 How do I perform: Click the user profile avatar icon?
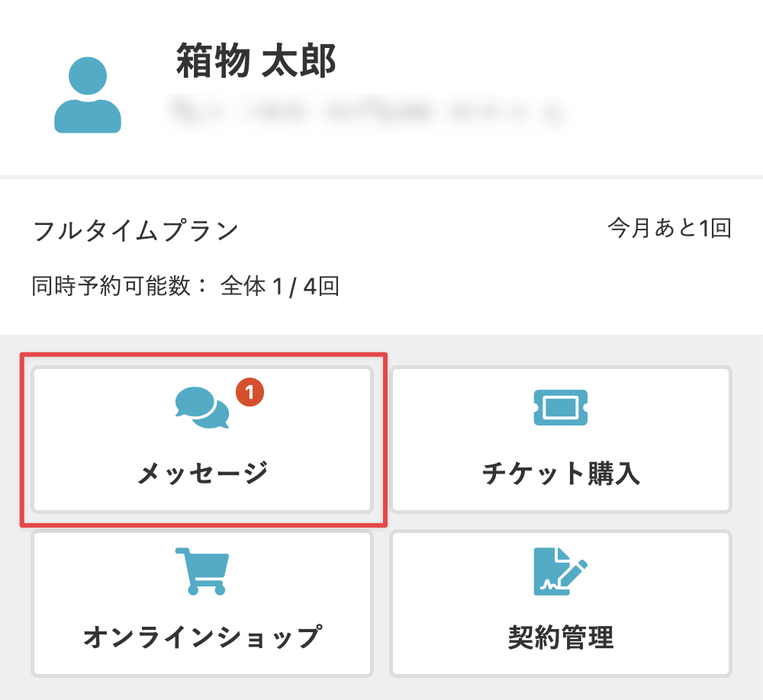coord(88,95)
